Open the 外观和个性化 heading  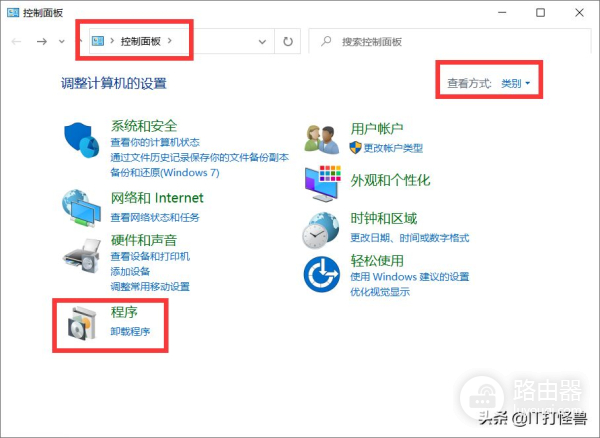390,181
